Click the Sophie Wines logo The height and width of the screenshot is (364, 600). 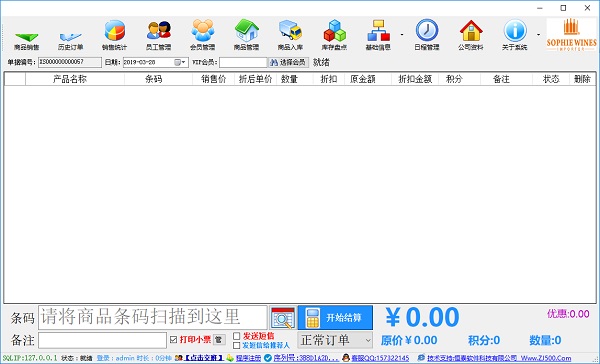click(571, 35)
